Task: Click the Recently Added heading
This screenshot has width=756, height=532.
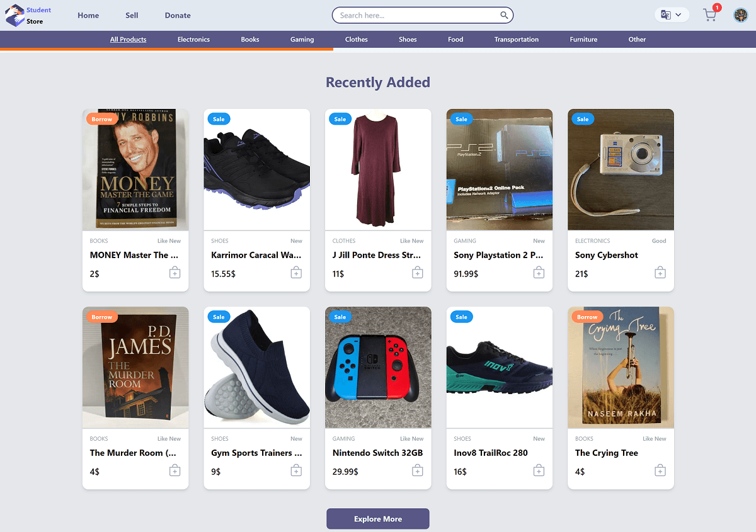Action: tap(378, 82)
